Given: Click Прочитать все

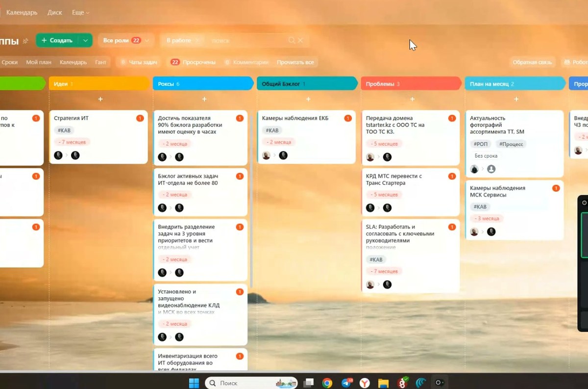Looking at the screenshot, I should pos(295,62).
